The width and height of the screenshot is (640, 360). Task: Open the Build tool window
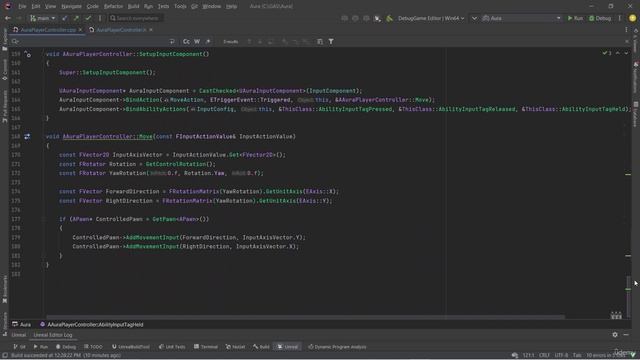[261, 347]
